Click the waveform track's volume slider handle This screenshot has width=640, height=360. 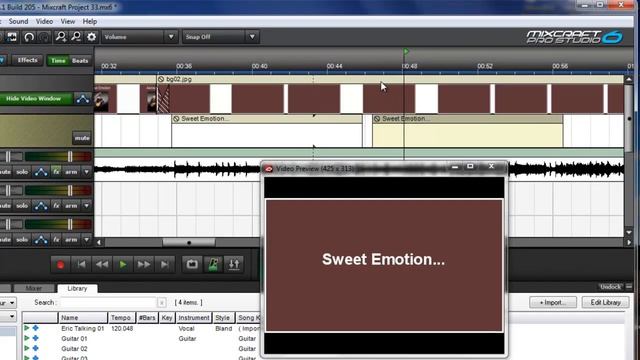[70, 156]
